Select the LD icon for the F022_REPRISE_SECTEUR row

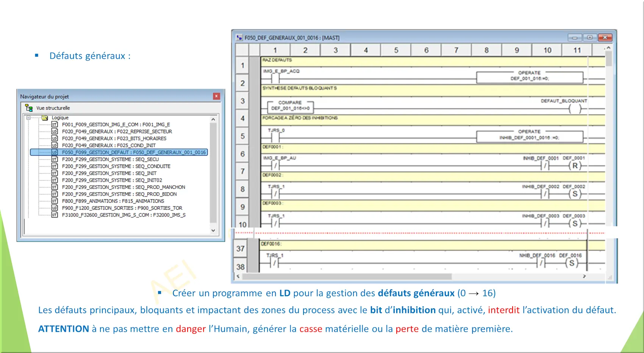55,131
